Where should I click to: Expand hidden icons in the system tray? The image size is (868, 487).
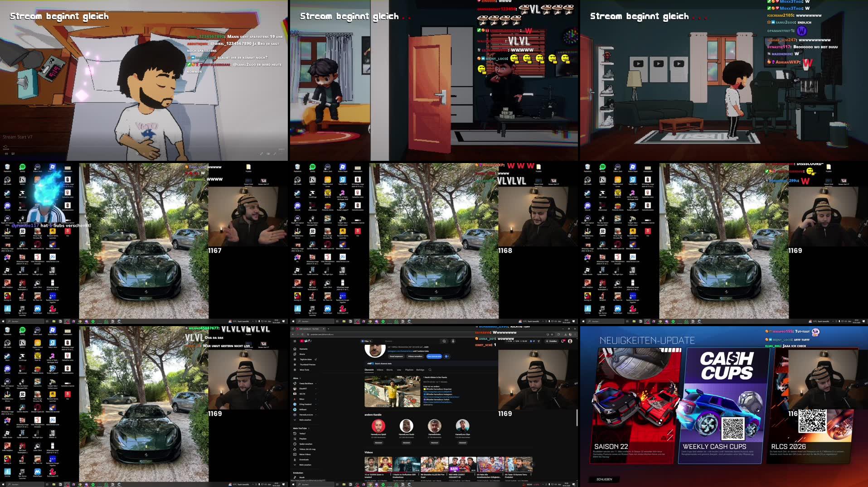(x=543, y=484)
